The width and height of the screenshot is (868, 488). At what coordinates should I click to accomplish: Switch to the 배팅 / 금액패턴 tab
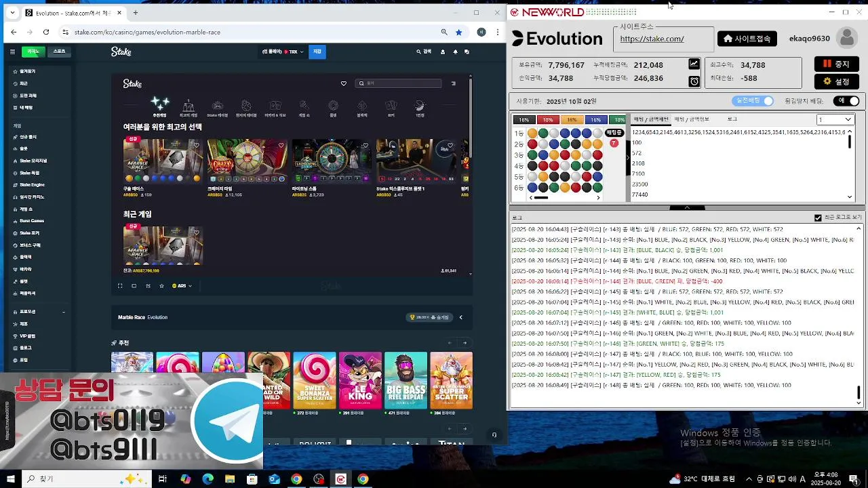click(650, 119)
